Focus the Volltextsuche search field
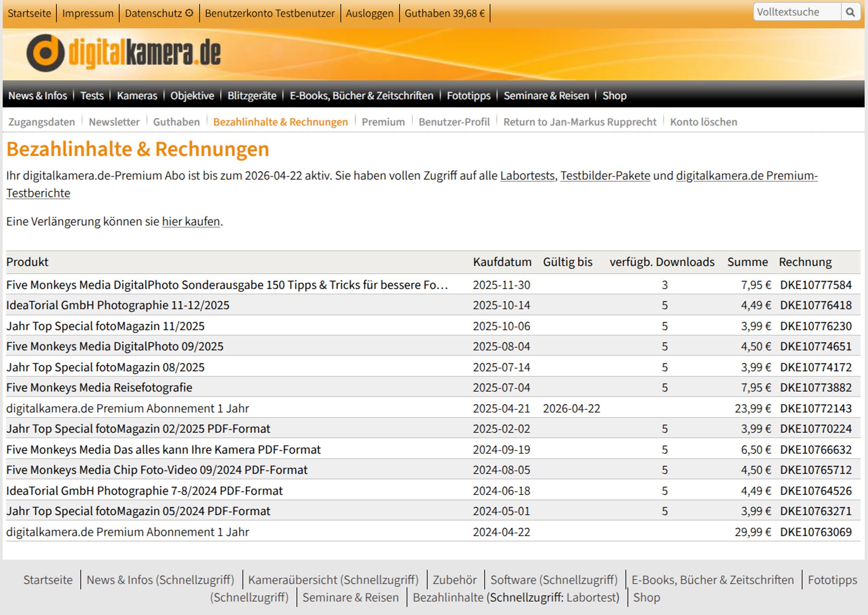Screen dimensions: 868x615 click(x=797, y=12)
